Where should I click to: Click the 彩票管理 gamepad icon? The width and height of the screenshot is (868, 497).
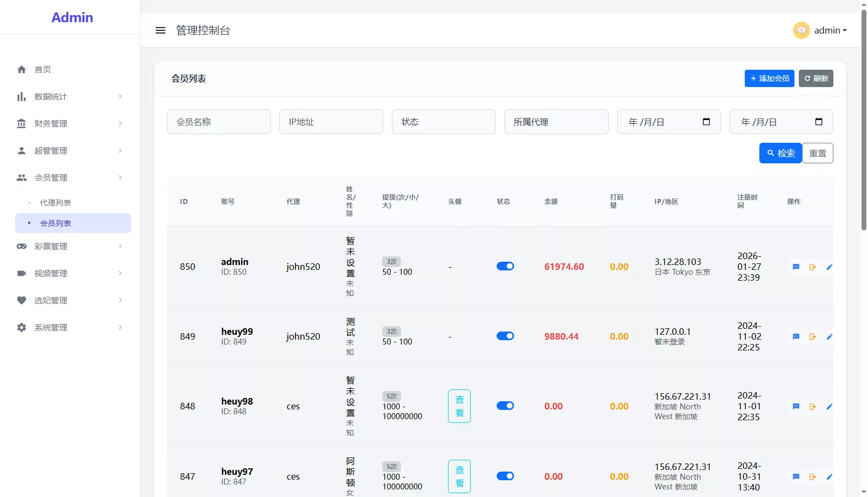tap(22, 246)
